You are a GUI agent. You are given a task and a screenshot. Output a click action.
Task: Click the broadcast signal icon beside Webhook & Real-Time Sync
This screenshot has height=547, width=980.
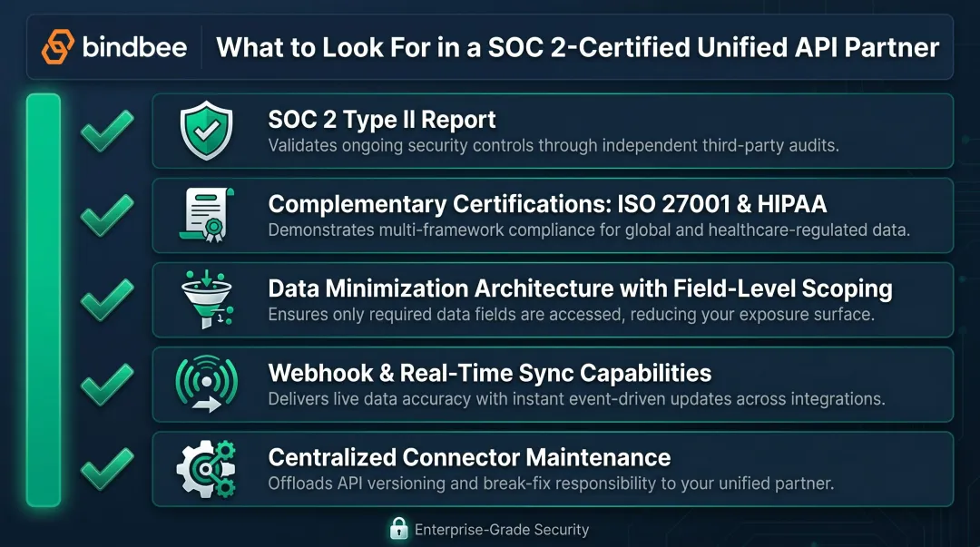(207, 384)
